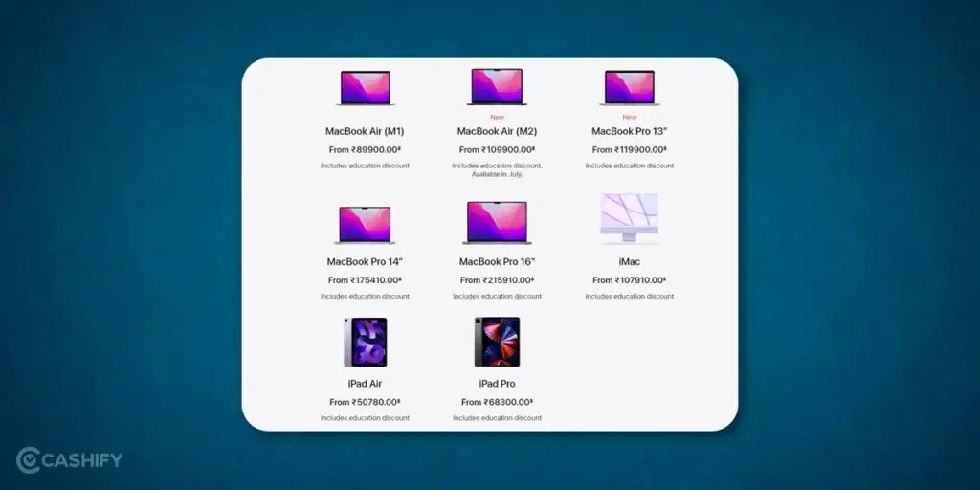Click the MacBook Air (M2) laptop image
Screen dimensions: 980x490
click(497, 86)
